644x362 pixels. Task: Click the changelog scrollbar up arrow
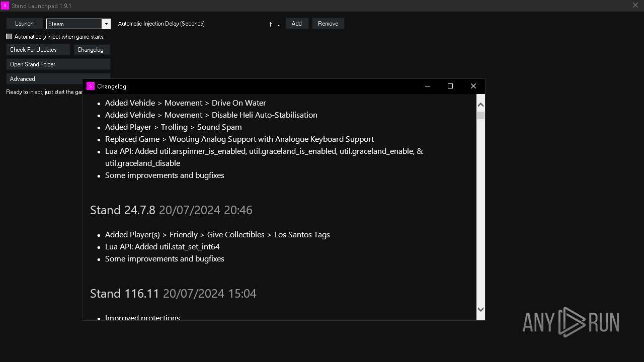point(480,105)
